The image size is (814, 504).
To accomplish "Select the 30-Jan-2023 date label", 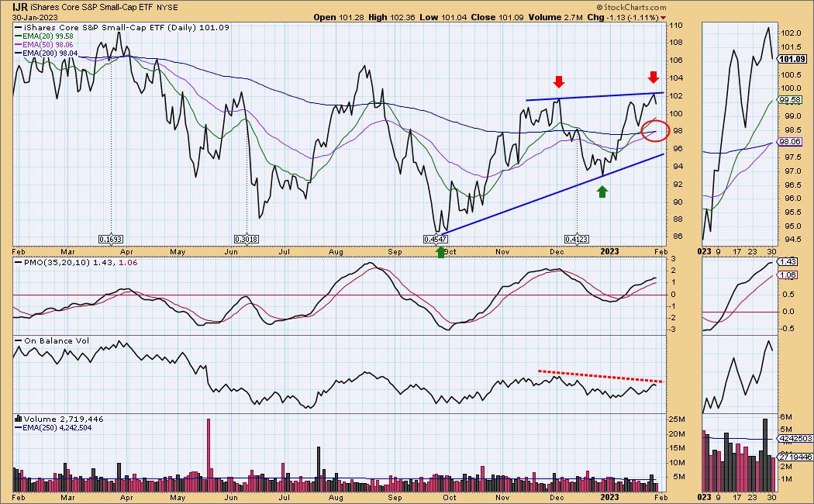I will point(35,17).
